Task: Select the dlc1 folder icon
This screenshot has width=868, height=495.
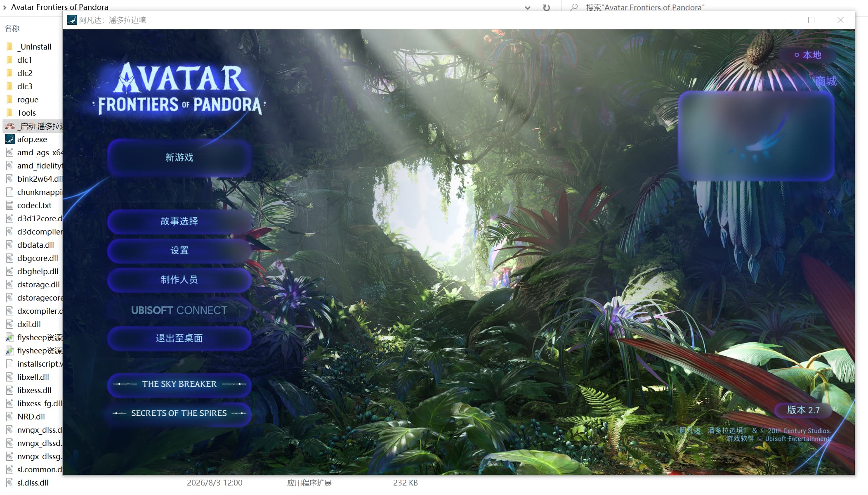Action: [x=10, y=60]
